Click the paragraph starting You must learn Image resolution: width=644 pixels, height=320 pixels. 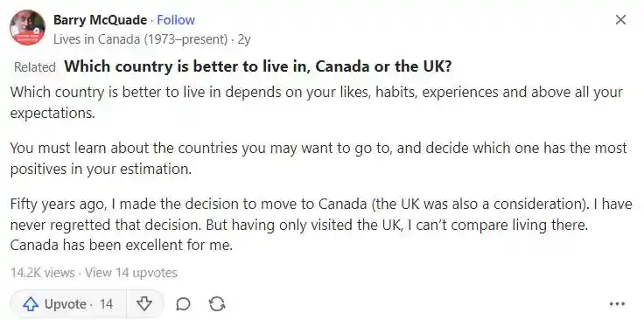(318, 158)
